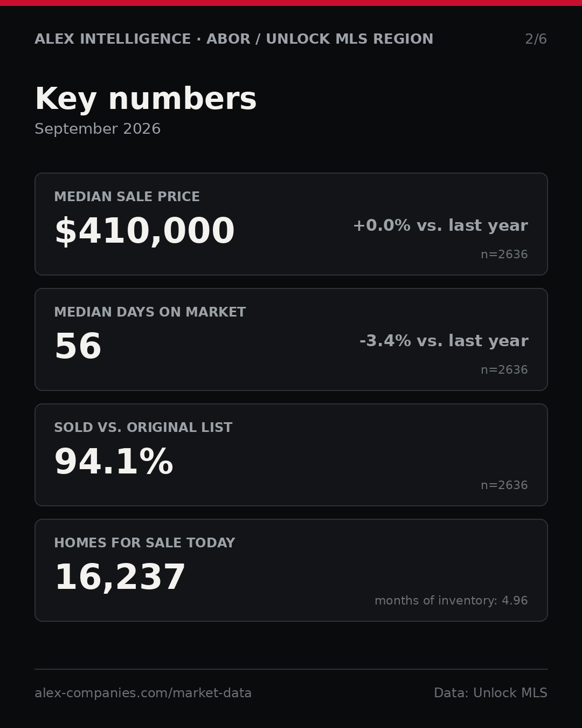582x728 pixels.
Task: Click the 94.1% value
Action: point(114,462)
